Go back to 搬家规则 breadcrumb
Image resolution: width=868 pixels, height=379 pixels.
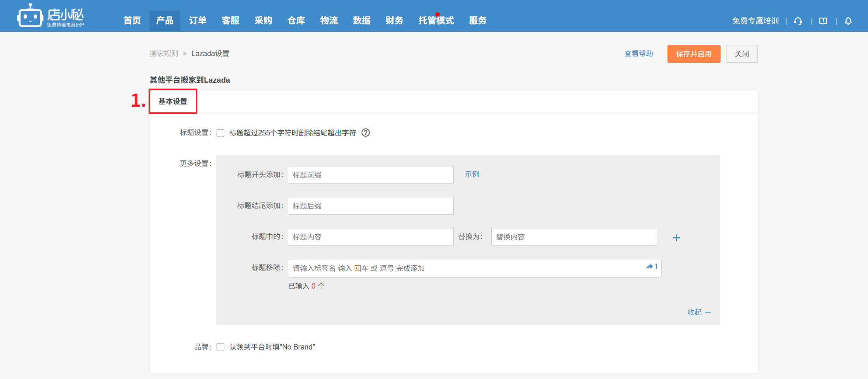point(164,54)
